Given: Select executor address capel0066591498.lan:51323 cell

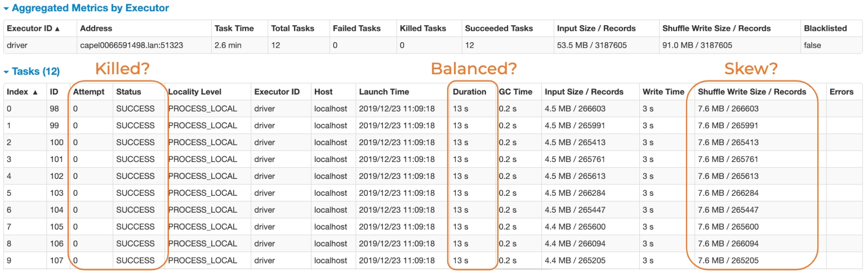Looking at the screenshot, I should click(x=131, y=45).
